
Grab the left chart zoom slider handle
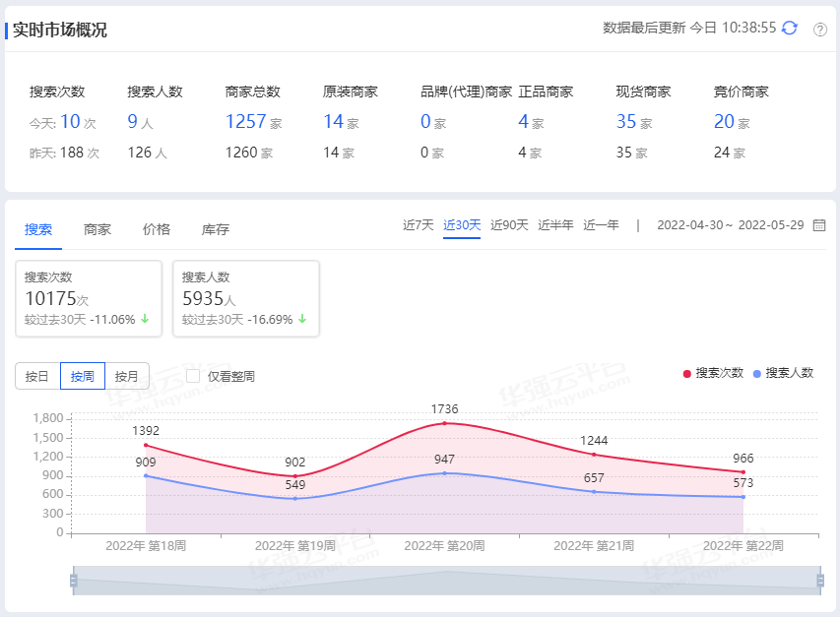(74, 580)
